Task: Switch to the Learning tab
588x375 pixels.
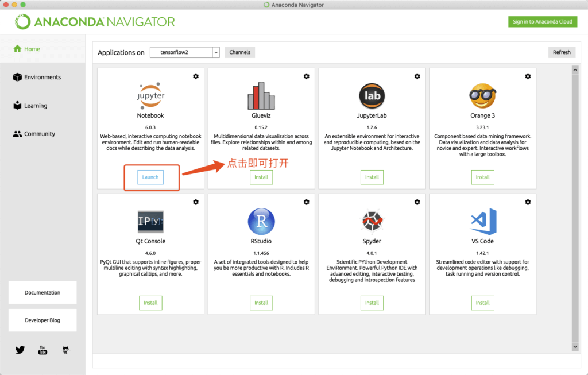Action: click(42, 105)
